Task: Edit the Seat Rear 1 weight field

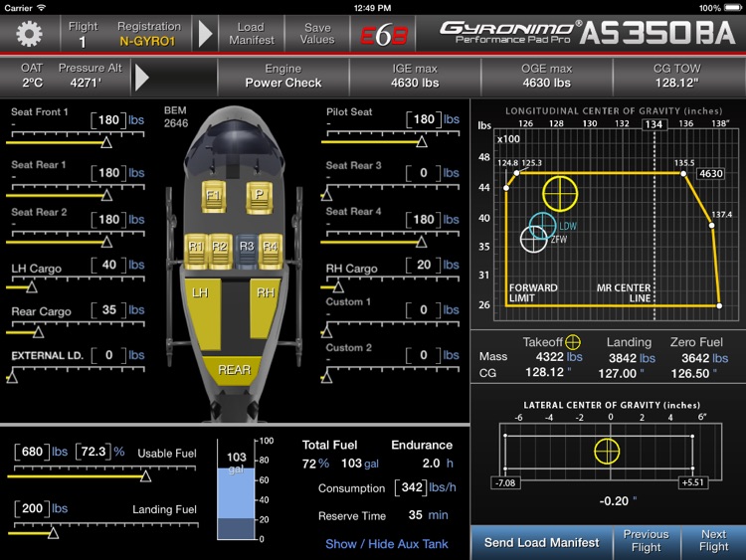Action: [108, 173]
